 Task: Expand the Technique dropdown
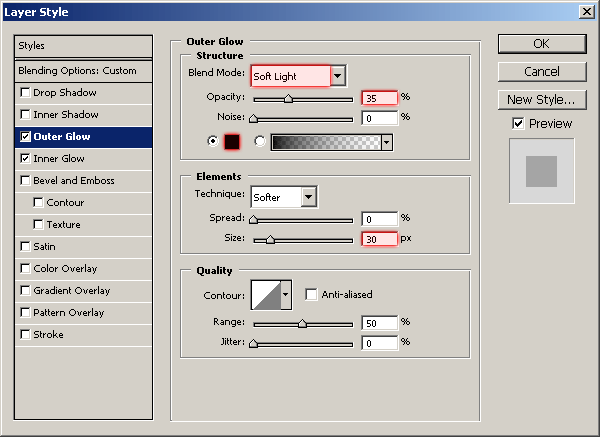[309, 197]
